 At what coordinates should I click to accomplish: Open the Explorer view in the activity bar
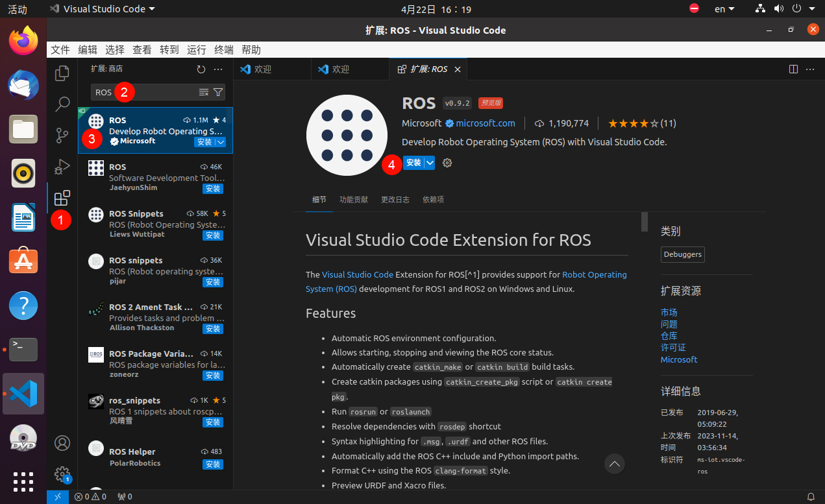point(62,73)
